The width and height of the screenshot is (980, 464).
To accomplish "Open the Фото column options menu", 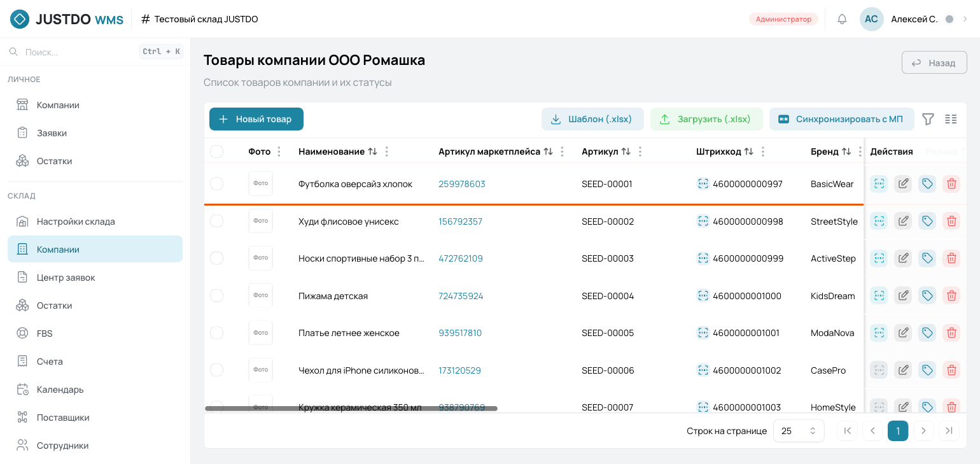I will [x=279, y=151].
